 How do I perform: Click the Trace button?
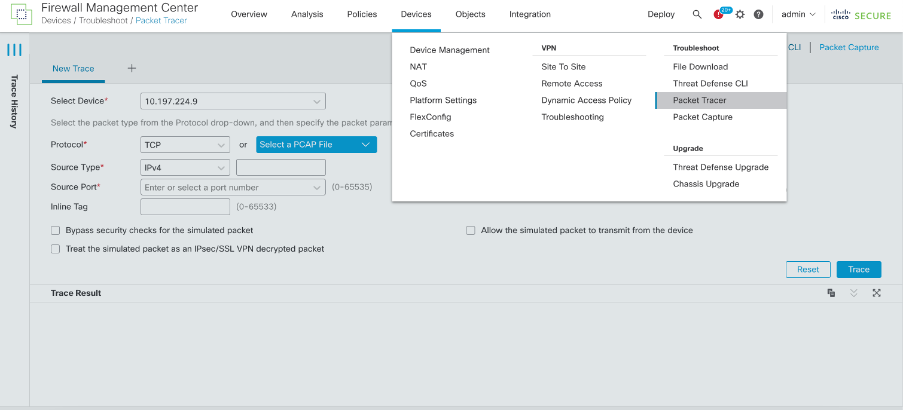pos(858,269)
